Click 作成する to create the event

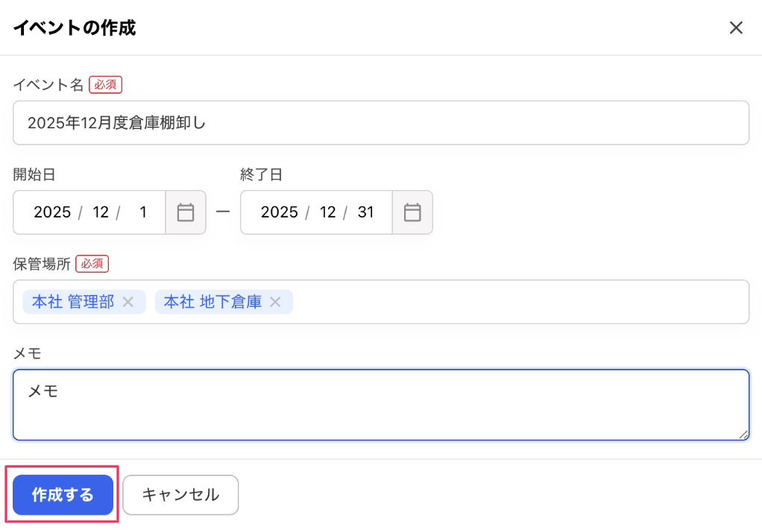[x=62, y=494]
